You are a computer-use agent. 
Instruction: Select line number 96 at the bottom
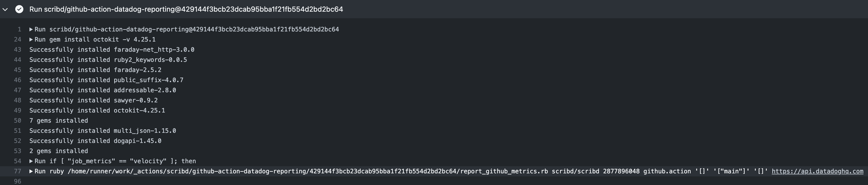point(17,181)
